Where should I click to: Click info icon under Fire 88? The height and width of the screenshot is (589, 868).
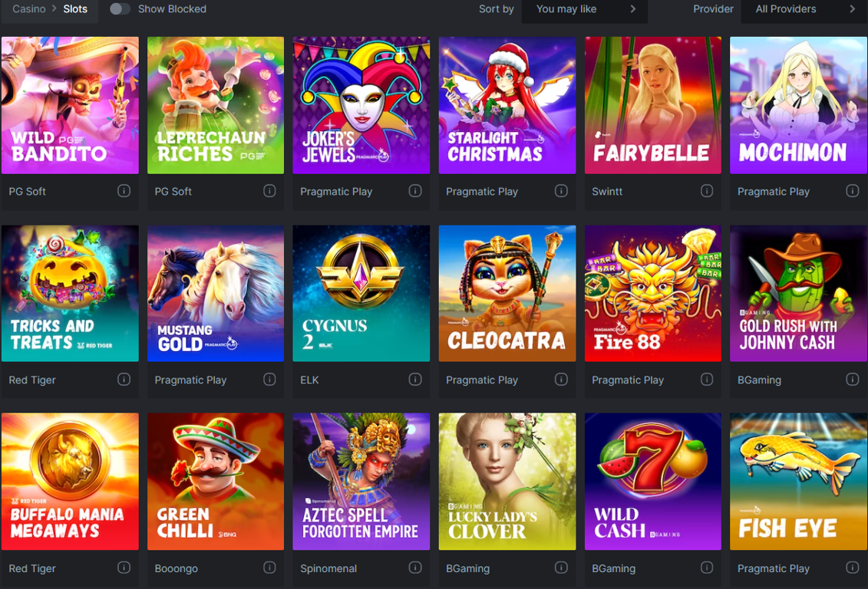[x=707, y=380]
